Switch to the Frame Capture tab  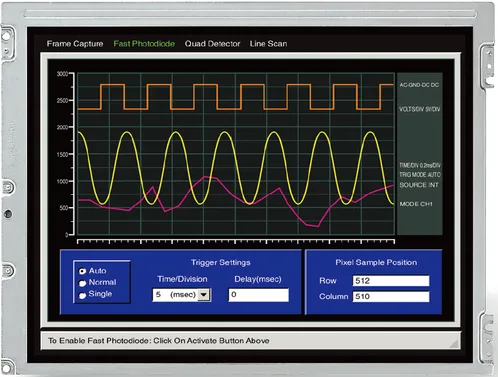[x=75, y=44]
